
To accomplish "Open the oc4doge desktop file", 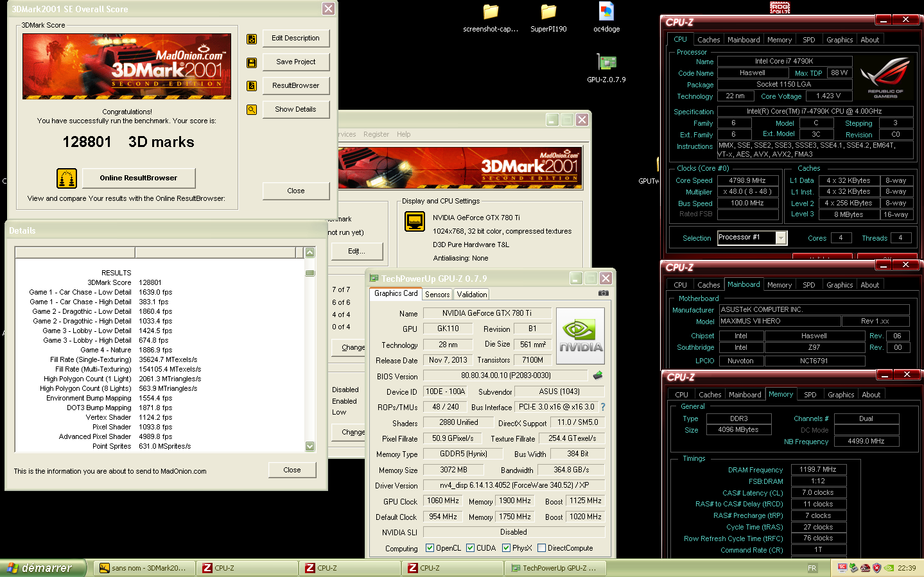I will [606, 17].
